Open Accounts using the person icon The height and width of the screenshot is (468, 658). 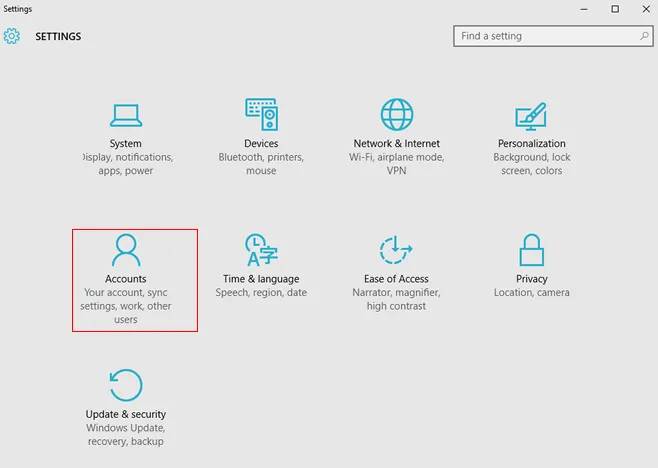[126, 250]
